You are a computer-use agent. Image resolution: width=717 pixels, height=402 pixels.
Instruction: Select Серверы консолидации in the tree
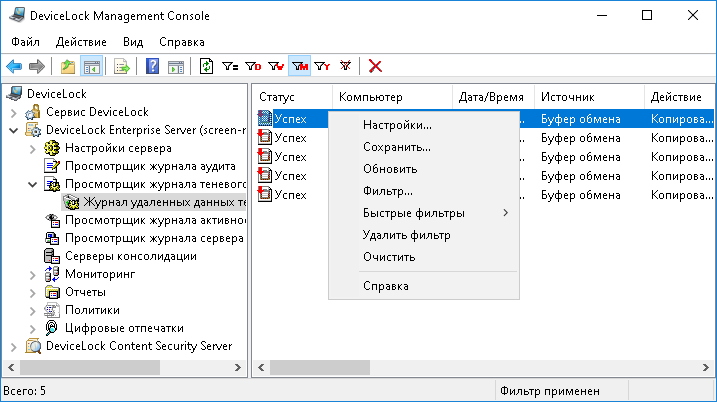[130, 256]
